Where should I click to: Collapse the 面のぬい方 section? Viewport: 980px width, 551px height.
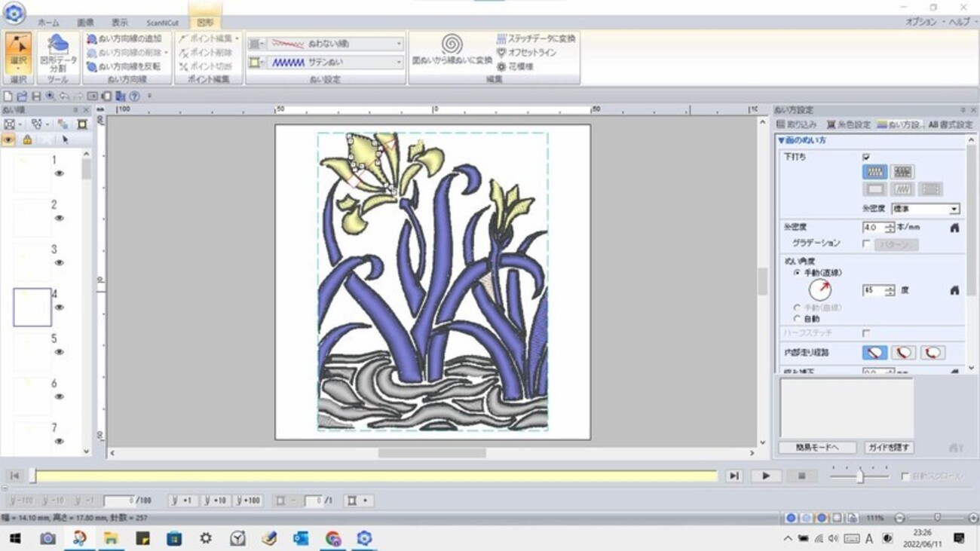click(x=782, y=141)
